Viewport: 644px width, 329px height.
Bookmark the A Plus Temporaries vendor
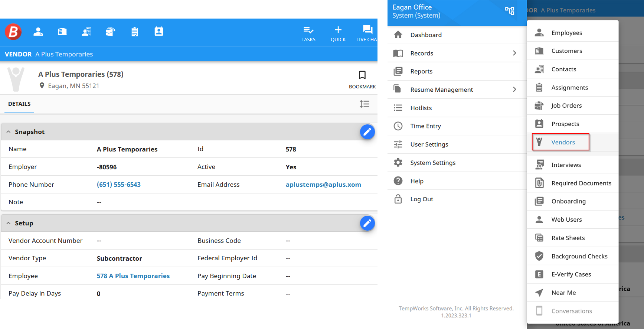coord(362,79)
